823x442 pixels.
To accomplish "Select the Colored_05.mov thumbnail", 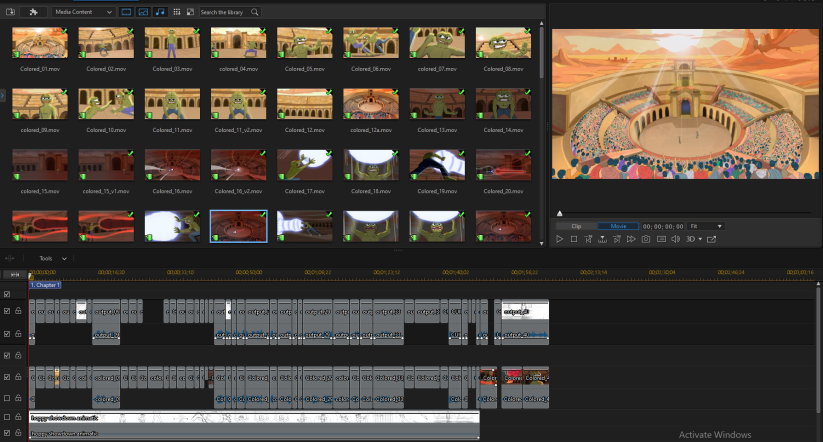I will [304, 43].
